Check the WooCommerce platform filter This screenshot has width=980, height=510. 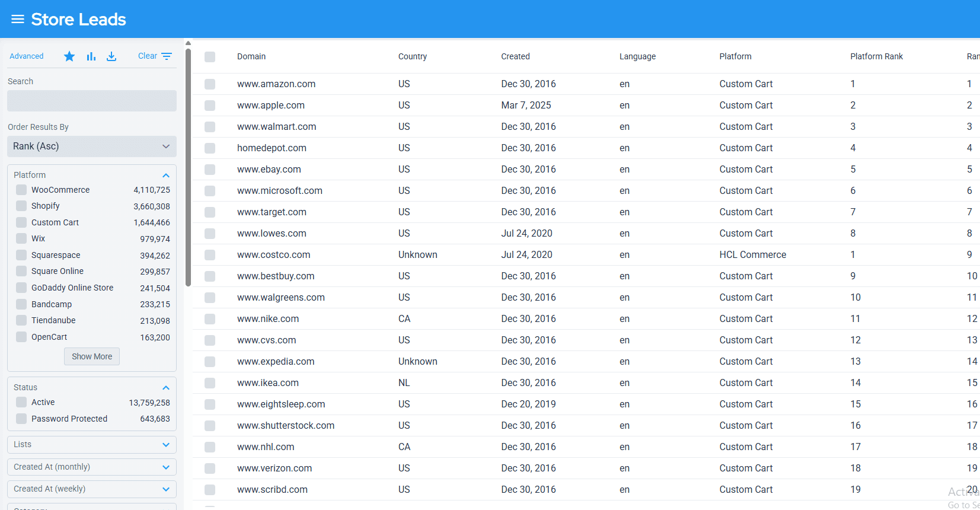coord(21,190)
